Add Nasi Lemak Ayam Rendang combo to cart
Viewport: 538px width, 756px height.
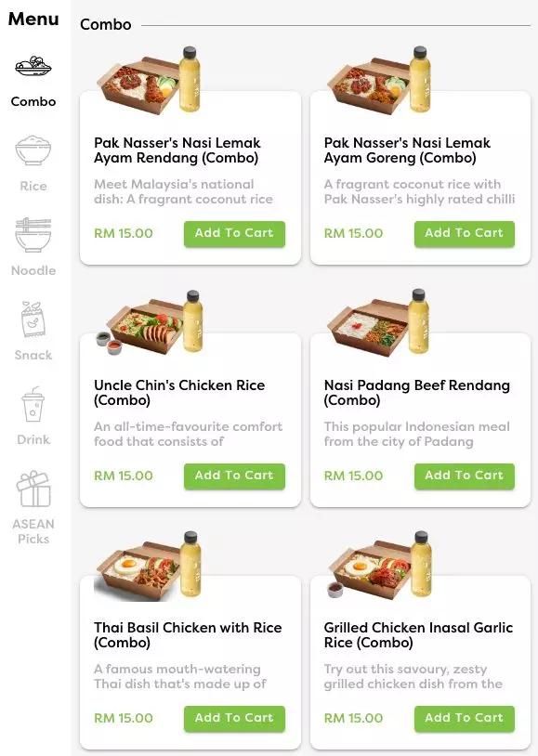point(234,234)
